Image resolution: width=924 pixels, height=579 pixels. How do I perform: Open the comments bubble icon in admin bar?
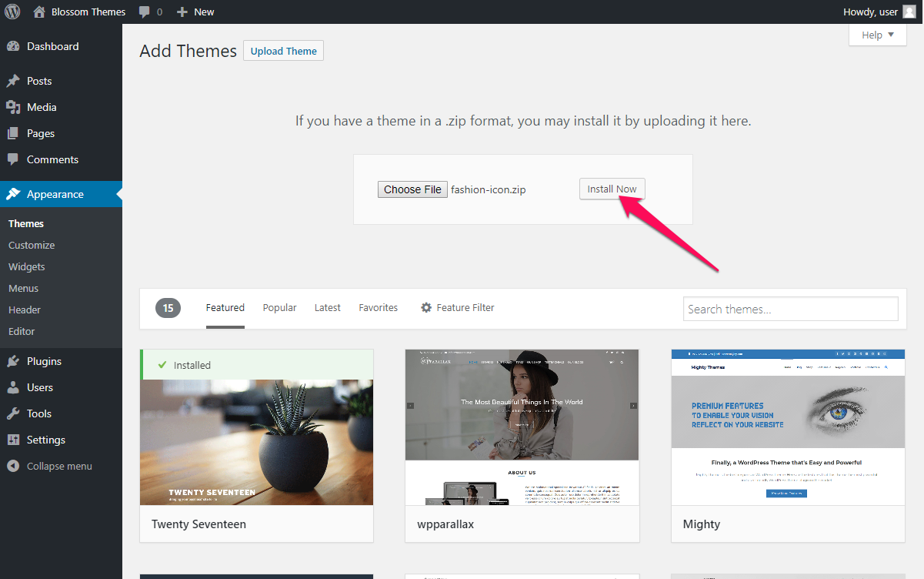(145, 12)
